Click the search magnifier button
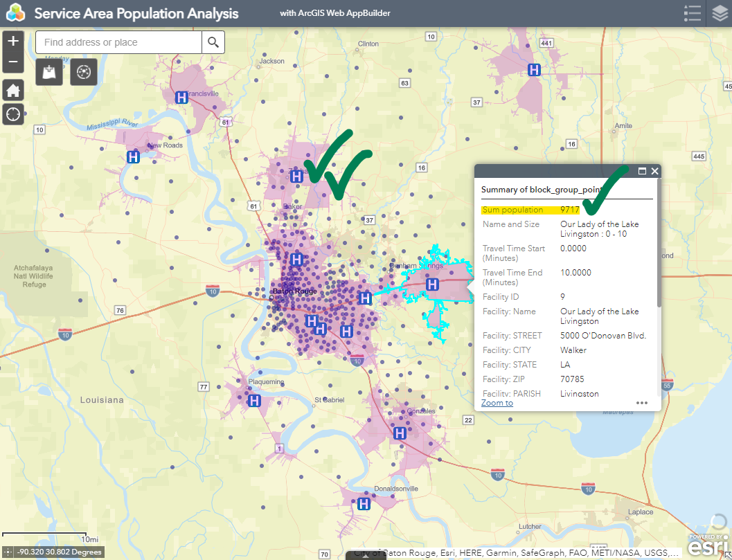Screen dimensions: 732x560 [x=213, y=42]
